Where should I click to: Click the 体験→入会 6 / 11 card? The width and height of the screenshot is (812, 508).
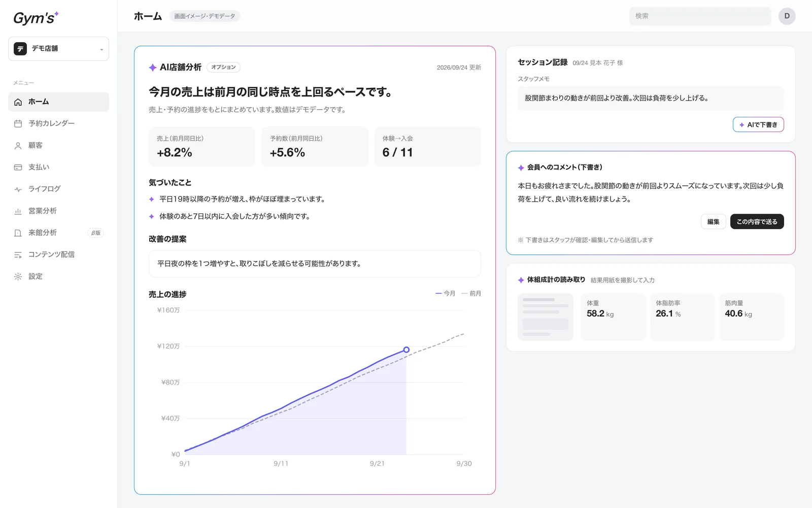point(427,146)
